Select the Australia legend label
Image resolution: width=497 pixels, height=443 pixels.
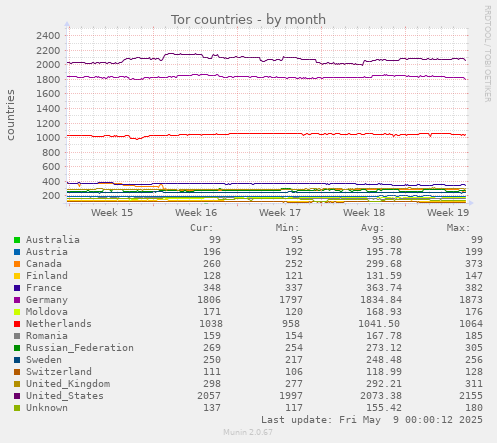tap(53, 240)
